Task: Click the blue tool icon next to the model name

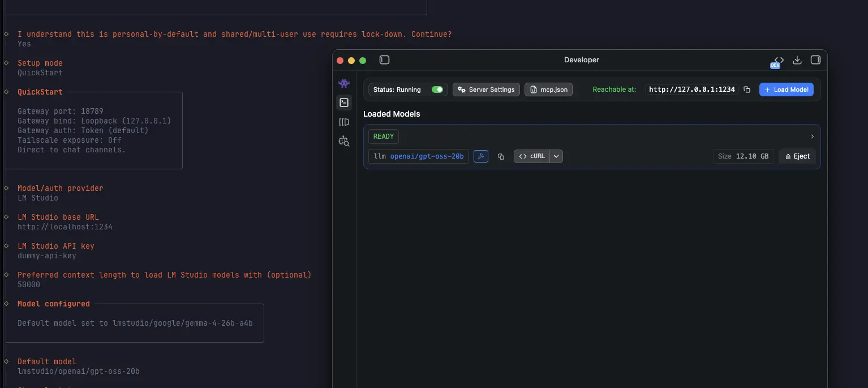Action: pos(480,156)
